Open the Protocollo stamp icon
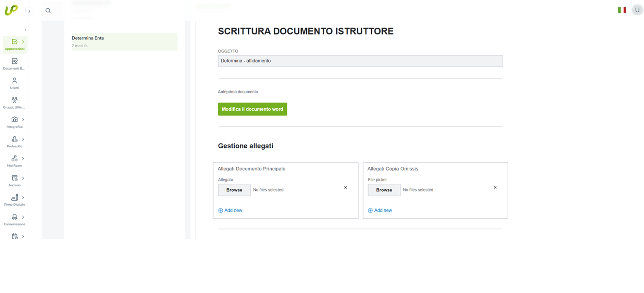Viewport: 644px width, 293px height. click(x=14, y=139)
